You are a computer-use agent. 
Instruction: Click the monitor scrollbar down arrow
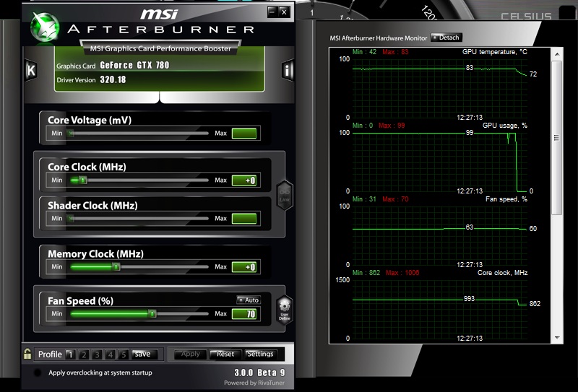coord(557,337)
